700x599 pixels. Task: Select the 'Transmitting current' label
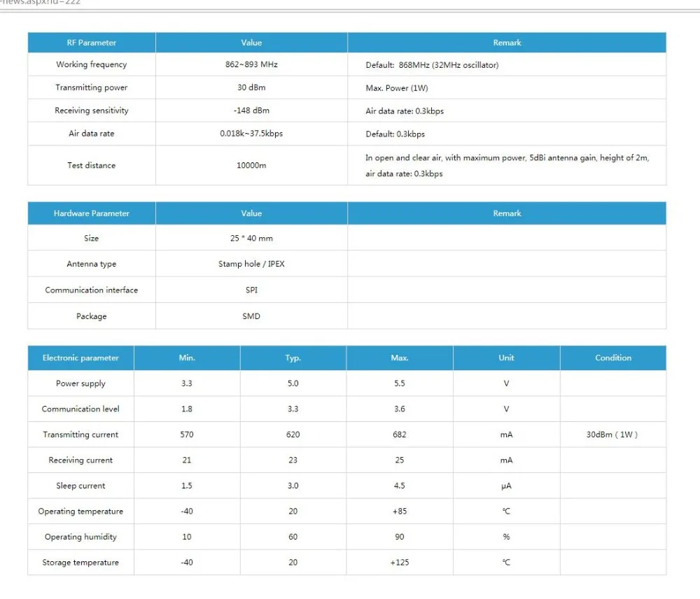(x=80, y=435)
